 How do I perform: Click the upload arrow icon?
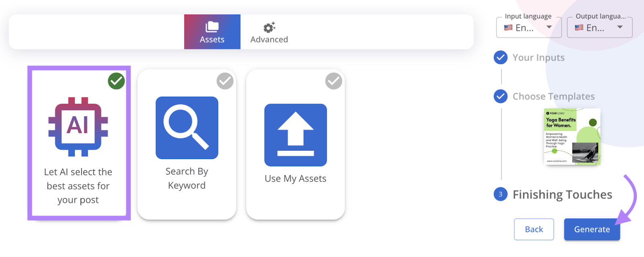point(295,135)
